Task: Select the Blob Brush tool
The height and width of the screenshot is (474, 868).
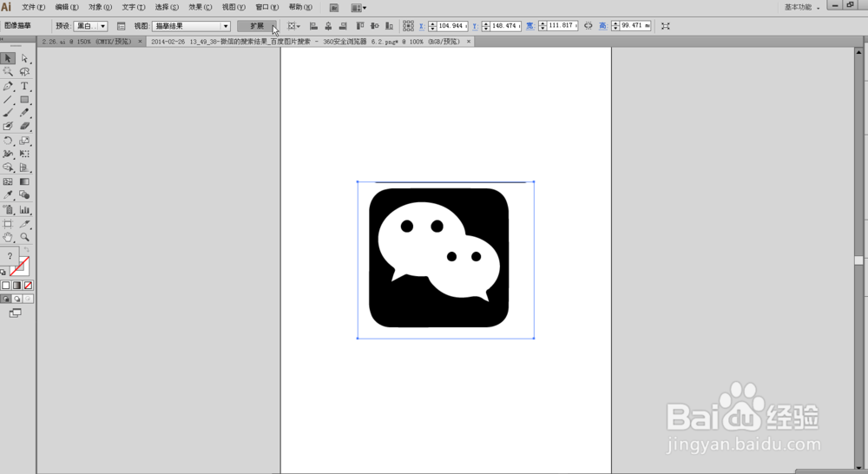Action: 8,126
